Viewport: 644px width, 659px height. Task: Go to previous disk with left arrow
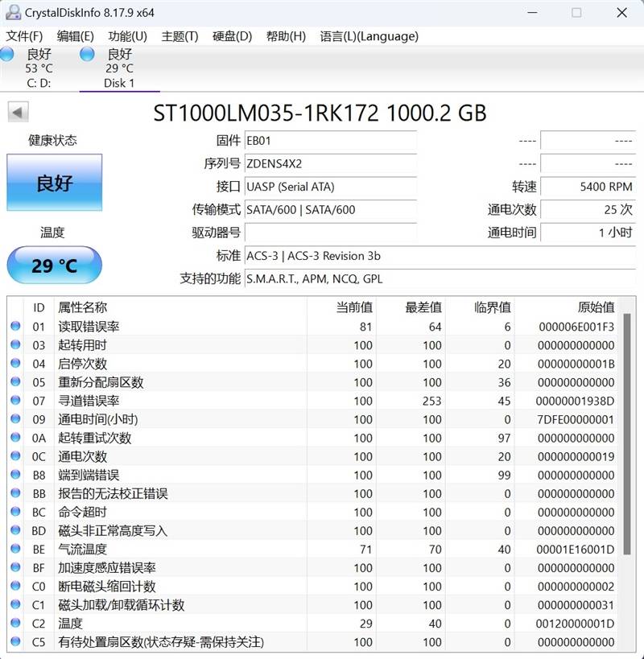[x=18, y=112]
